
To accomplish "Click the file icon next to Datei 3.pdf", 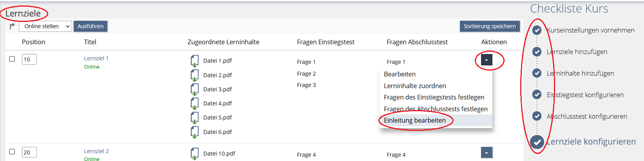I will coord(194,89).
